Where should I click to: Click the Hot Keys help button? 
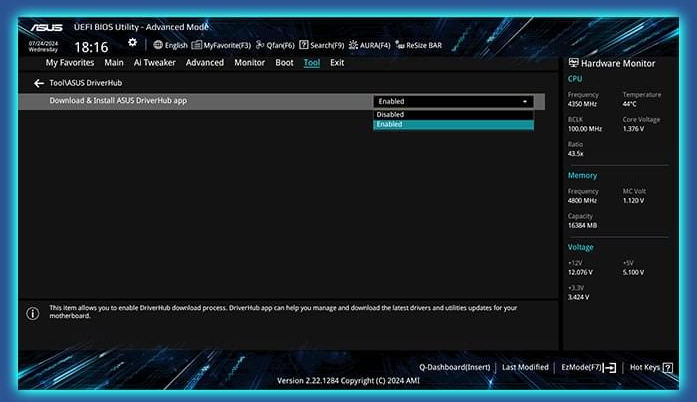coord(651,367)
